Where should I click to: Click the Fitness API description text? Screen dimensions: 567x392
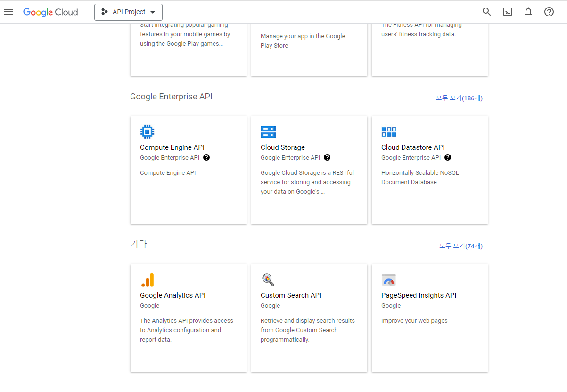point(421,30)
